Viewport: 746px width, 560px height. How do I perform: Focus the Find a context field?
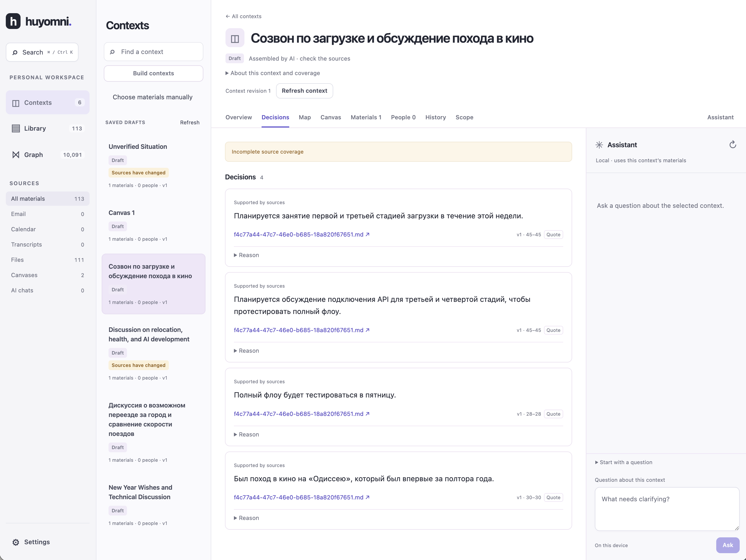point(154,52)
